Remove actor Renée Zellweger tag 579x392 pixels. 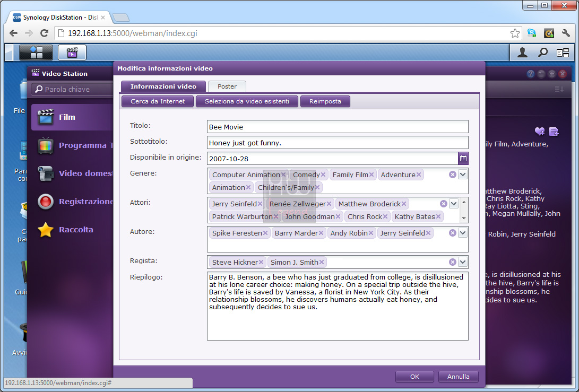pyautogui.click(x=329, y=204)
